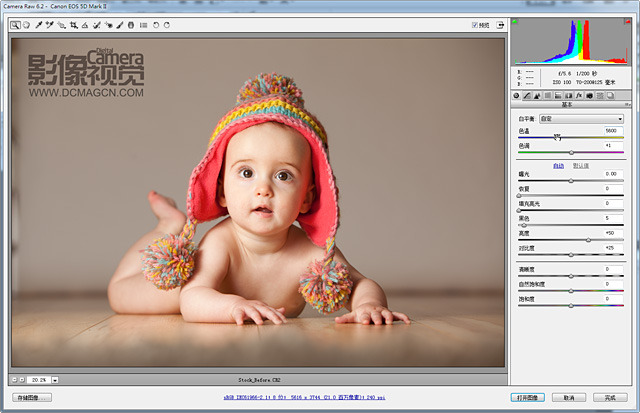This screenshot has height=413, width=640.
Task: Select the Red Eye Removal tool
Action: point(109,25)
